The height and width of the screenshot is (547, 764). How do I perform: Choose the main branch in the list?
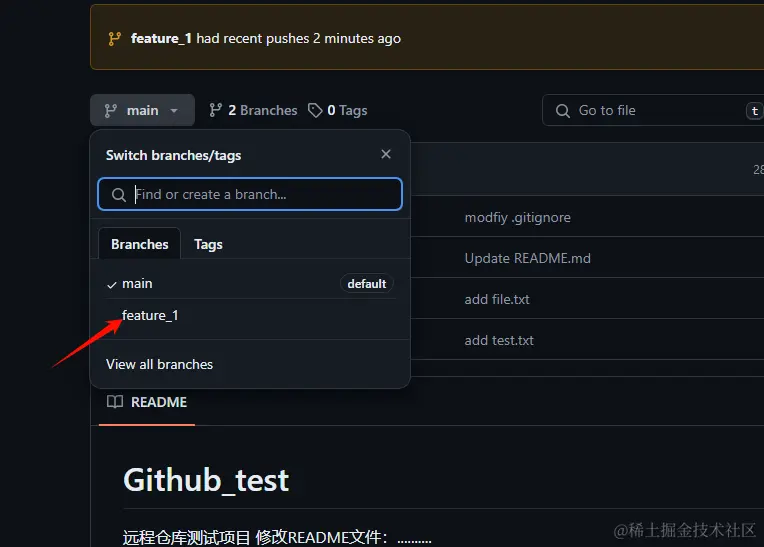click(250, 283)
